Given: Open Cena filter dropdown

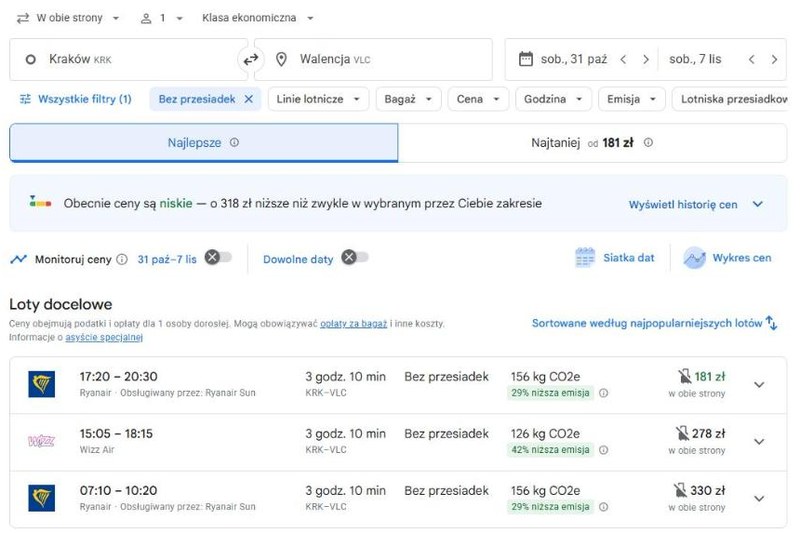Looking at the screenshot, I should [478, 99].
